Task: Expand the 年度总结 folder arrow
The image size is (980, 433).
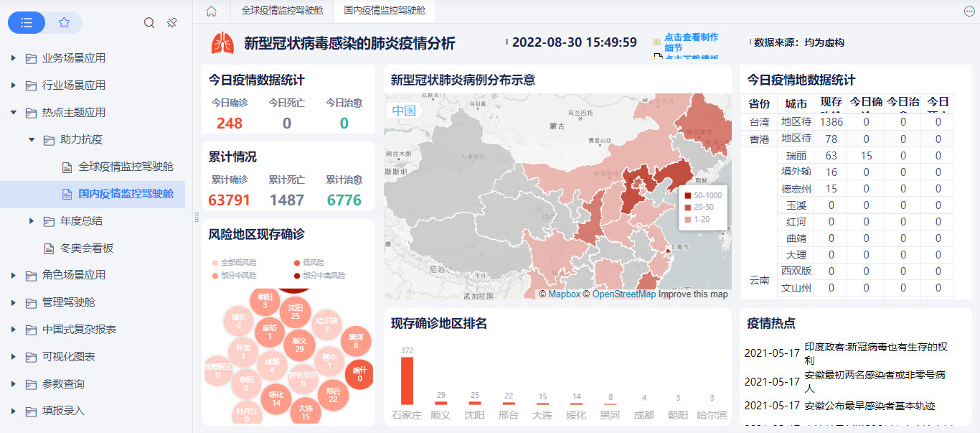Action: [x=32, y=221]
